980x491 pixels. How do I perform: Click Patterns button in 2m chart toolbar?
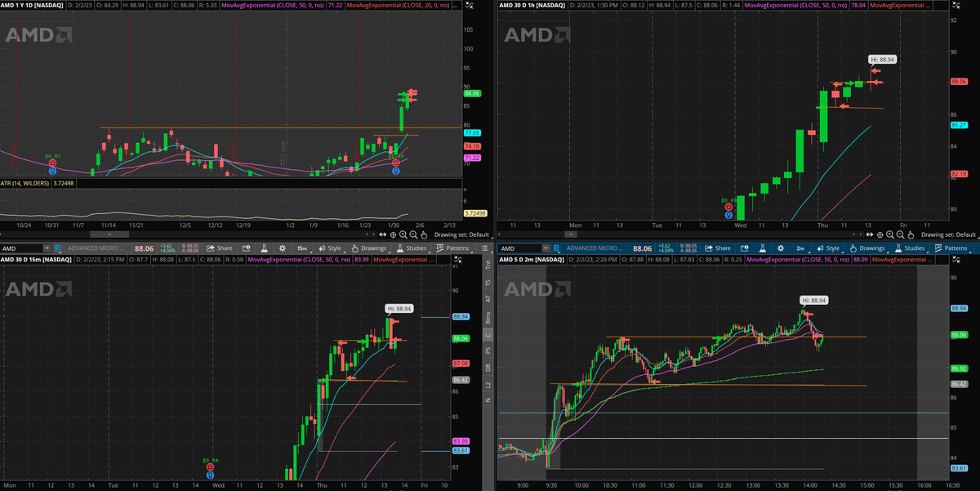[x=951, y=248]
